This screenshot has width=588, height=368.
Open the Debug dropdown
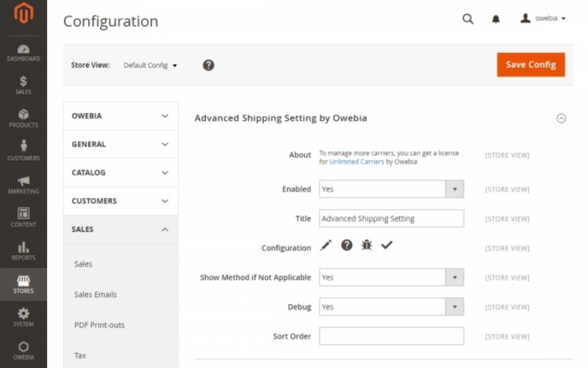coord(392,307)
